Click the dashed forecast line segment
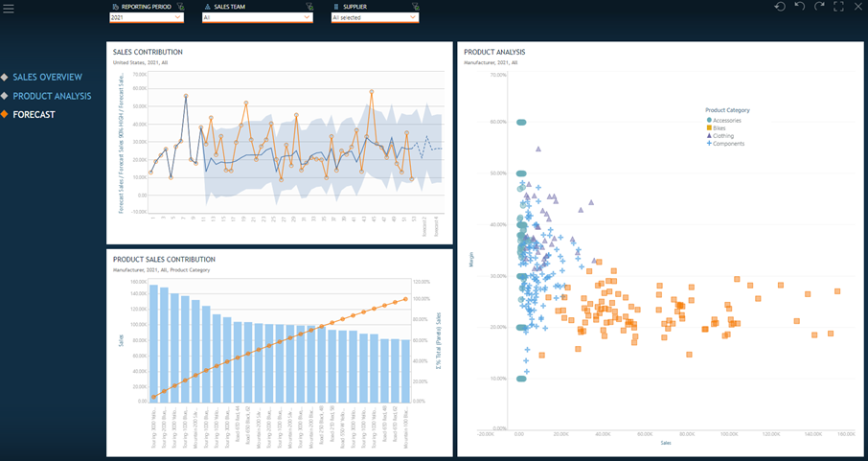The width and height of the screenshot is (868, 461). tap(426, 147)
